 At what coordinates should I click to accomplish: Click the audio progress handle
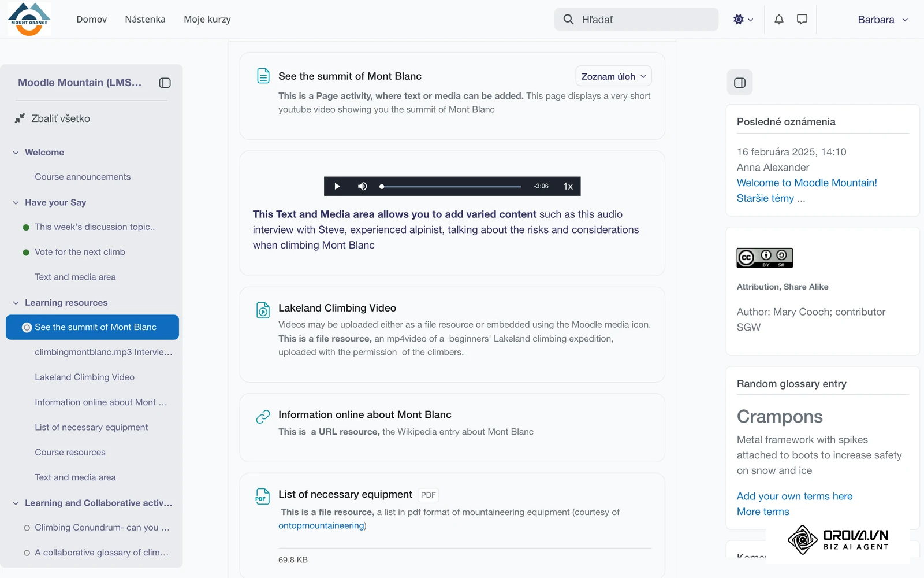(x=382, y=186)
